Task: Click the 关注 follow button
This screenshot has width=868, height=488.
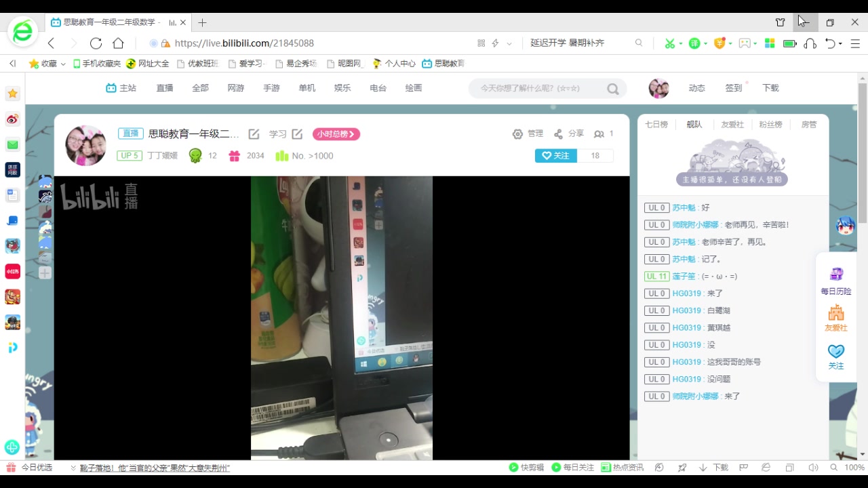Action: tap(556, 156)
